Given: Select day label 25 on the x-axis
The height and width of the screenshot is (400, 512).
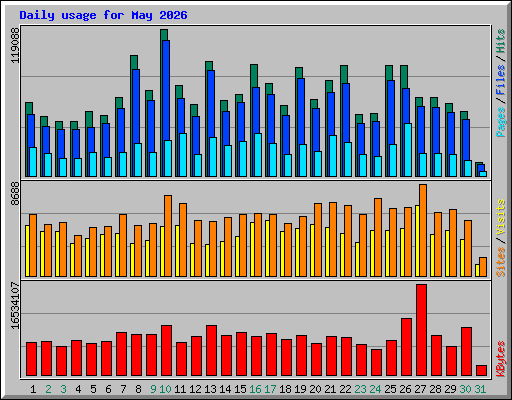Looking at the screenshot, I should [390, 389].
